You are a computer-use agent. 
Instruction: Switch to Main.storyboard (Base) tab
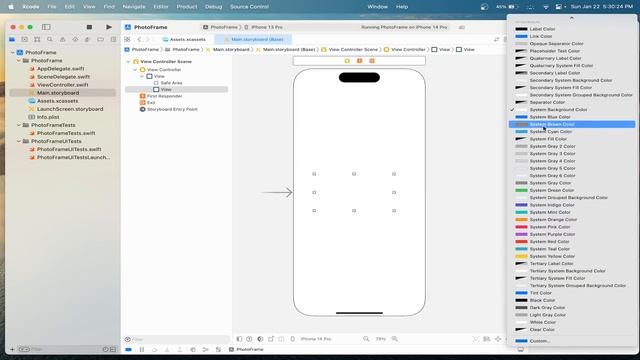[x=253, y=40]
